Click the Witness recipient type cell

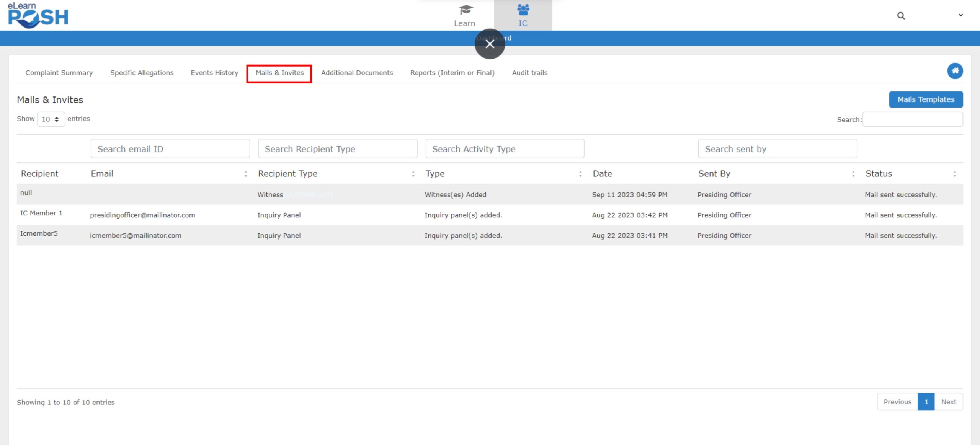point(270,195)
